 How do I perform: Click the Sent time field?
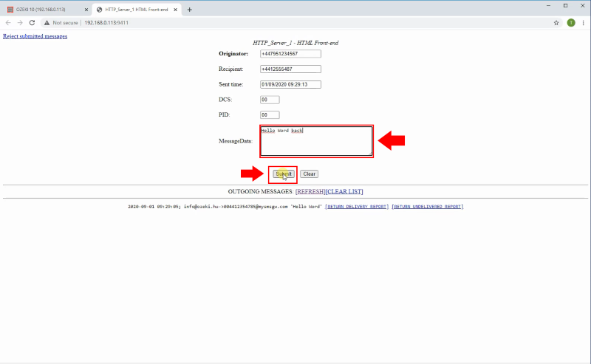(290, 84)
